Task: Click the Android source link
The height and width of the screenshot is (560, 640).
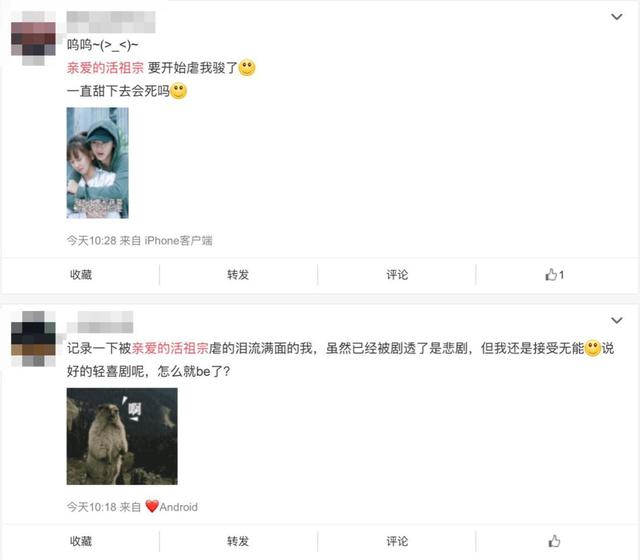Action: click(x=172, y=507)
